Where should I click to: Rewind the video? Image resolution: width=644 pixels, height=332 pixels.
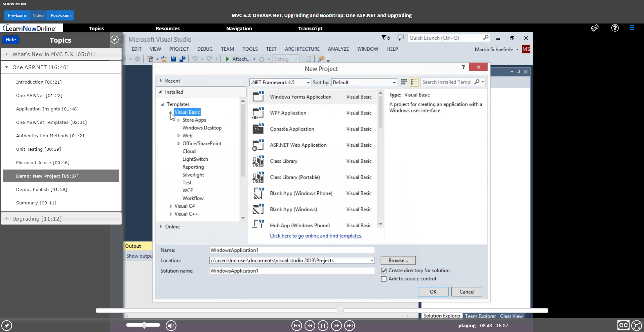(310, 326)
